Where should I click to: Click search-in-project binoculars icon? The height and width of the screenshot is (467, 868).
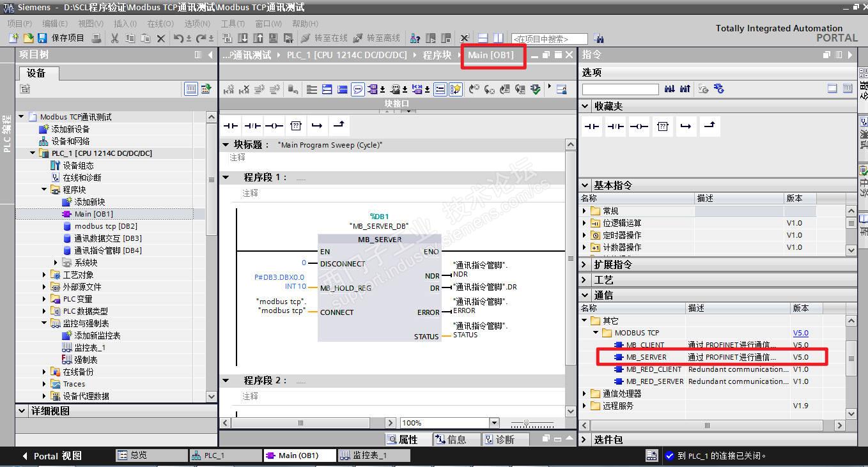coord(599,38)
